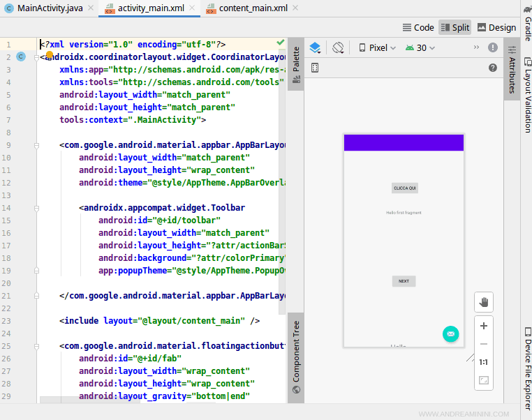Click the orange intention bulb on line 2
This screenshot has height=420, width=532.
click(50, 54)
